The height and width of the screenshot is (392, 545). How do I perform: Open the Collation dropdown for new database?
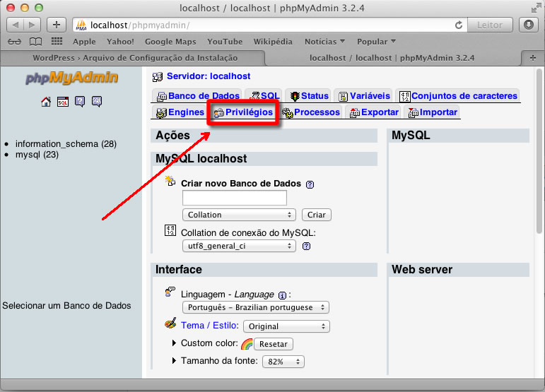click(x=239, y=215)
